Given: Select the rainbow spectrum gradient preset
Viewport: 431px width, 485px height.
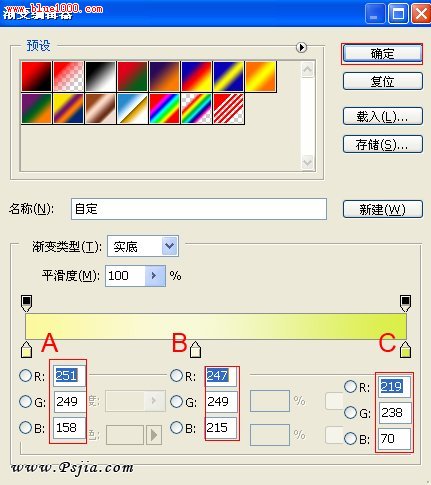Looking at the screenshot, I should coord(164,109).
